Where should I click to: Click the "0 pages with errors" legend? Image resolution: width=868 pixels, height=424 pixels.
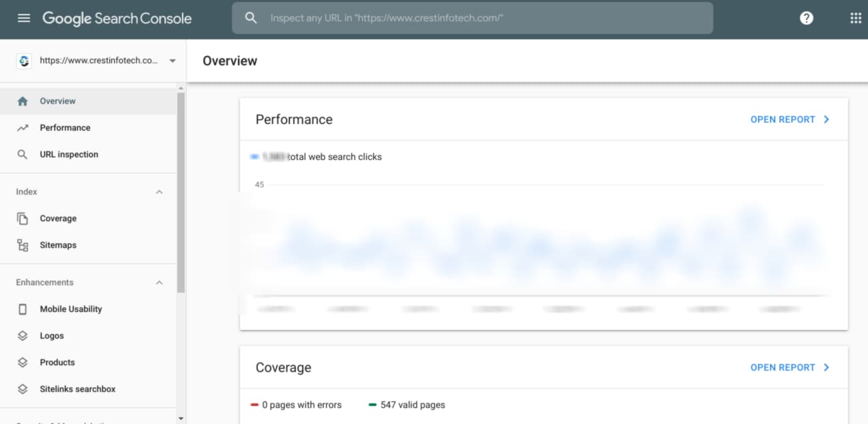click(x=296, y=405)
